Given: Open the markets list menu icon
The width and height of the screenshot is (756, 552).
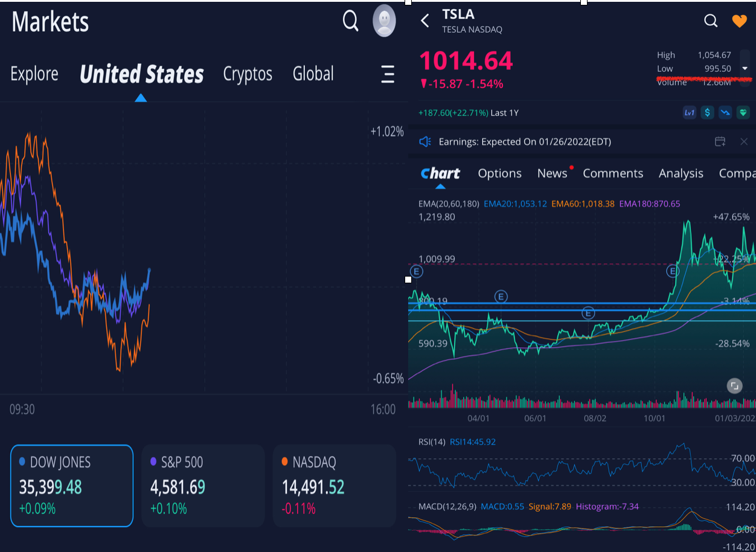Looking at the screenshot, I should (388, 74).
